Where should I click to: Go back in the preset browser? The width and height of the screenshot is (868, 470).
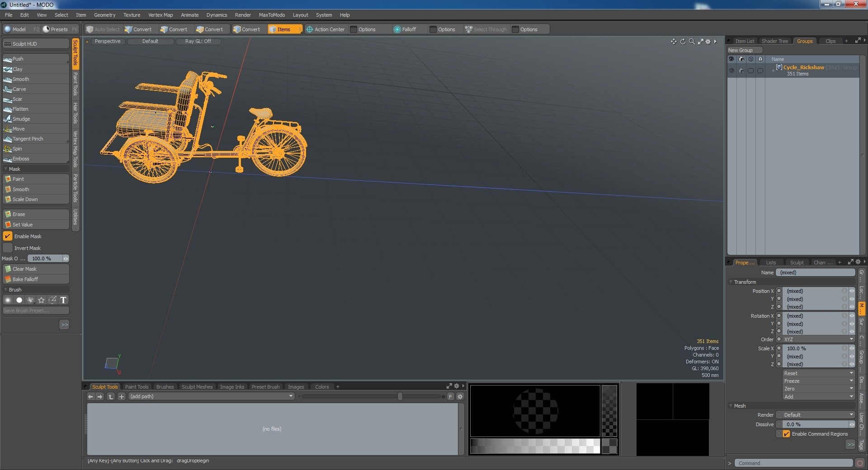[90, 396]
